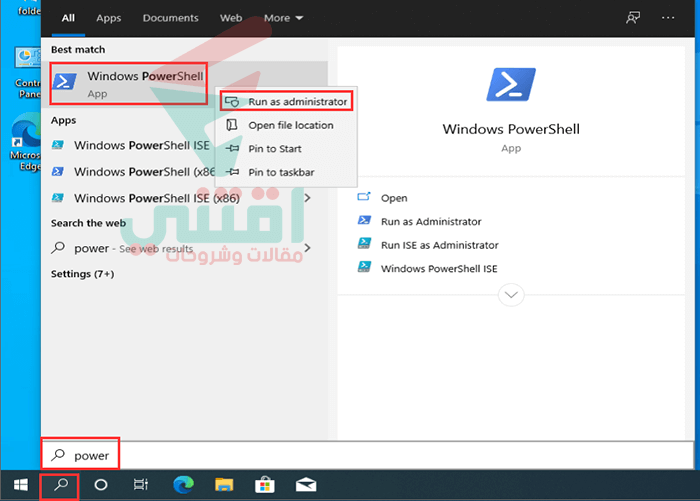Click the preview Windows PowerShell ISE icon
Screen dimensions: 700x501
click(364, 267)
